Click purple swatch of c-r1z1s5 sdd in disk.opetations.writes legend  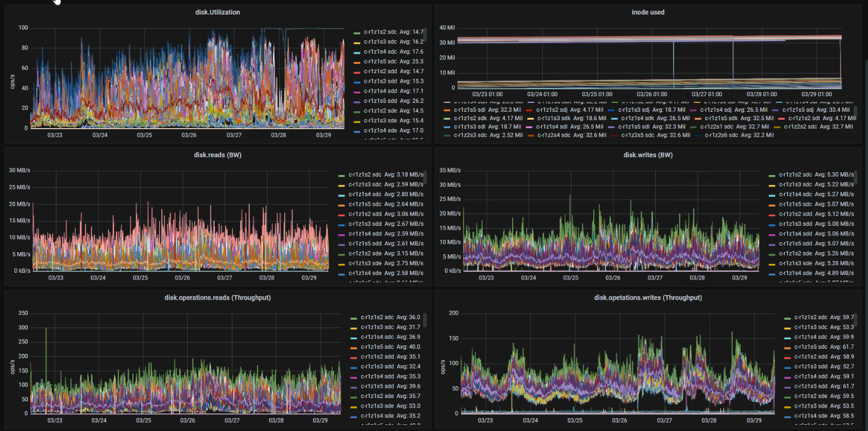coord(788,386)
